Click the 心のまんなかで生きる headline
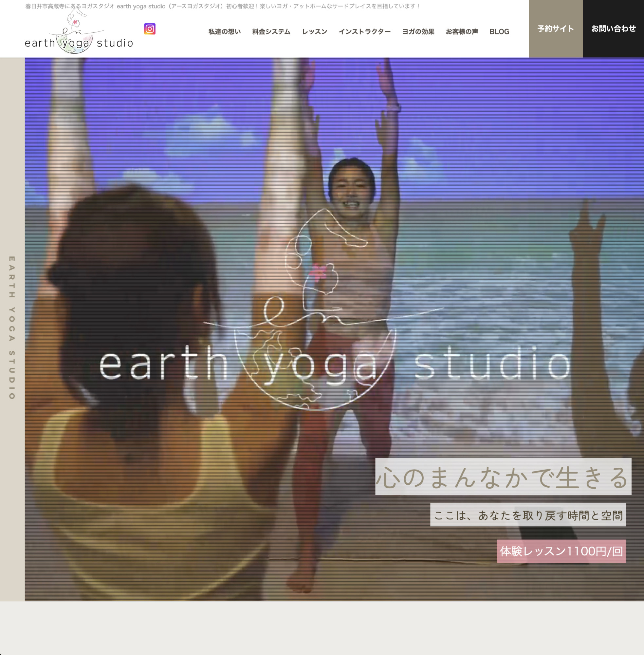644x655 pixels. (x=503, y=477)
